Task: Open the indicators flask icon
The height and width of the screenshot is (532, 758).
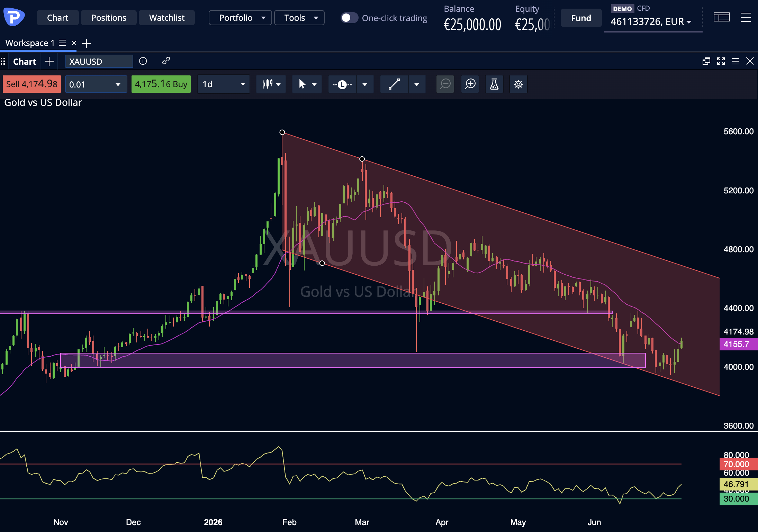Action: (x=494, y=84)
